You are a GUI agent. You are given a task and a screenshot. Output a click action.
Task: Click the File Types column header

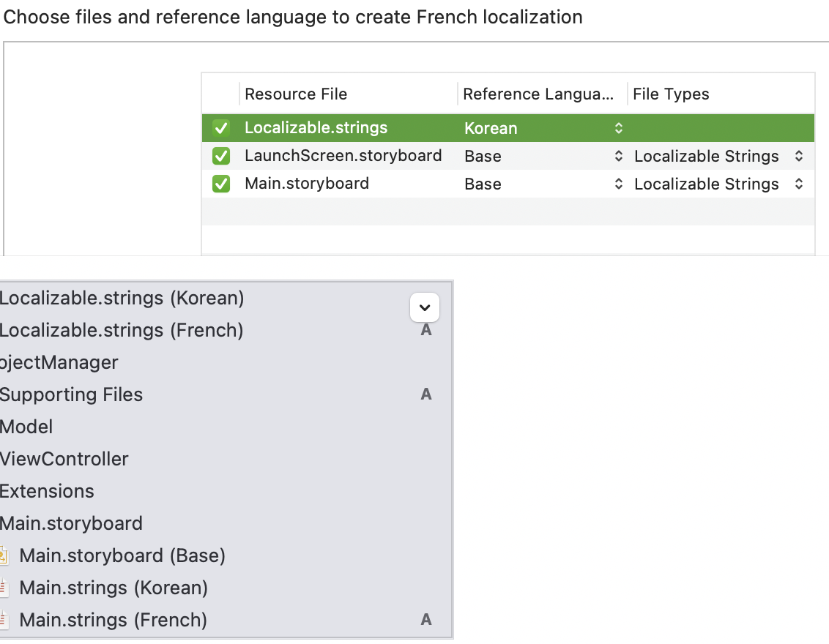click(x=671, y=94)
